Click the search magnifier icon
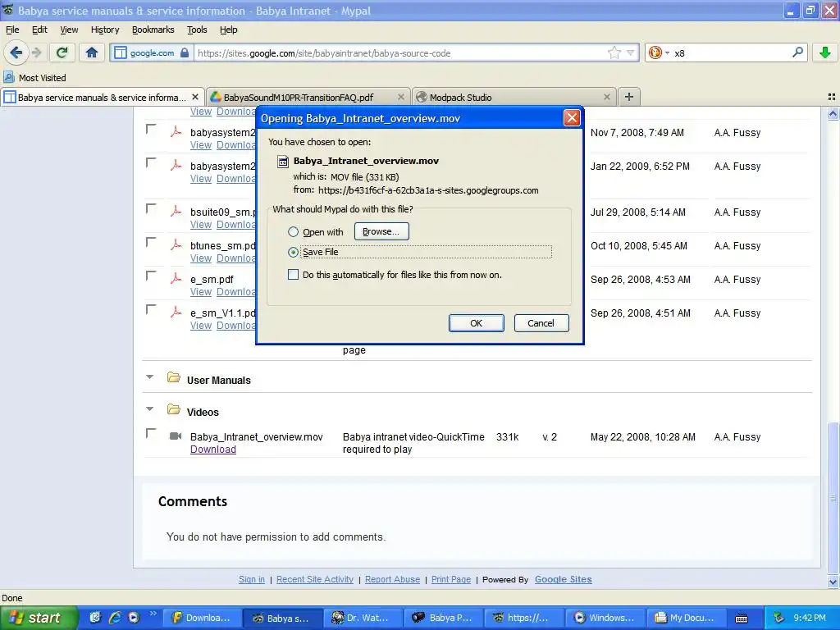The width and height of the screenshot is (840, 630). click(x=797, y=52)
